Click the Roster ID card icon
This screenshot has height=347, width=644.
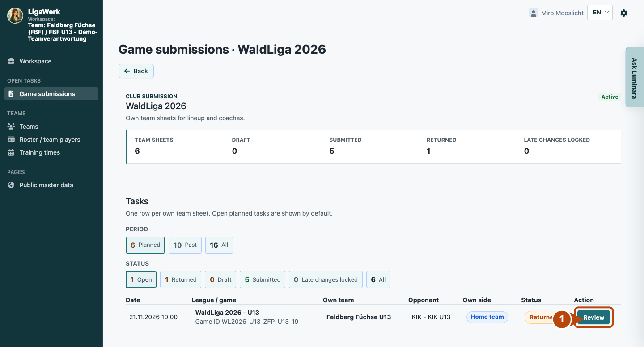(x=11, y=140)
